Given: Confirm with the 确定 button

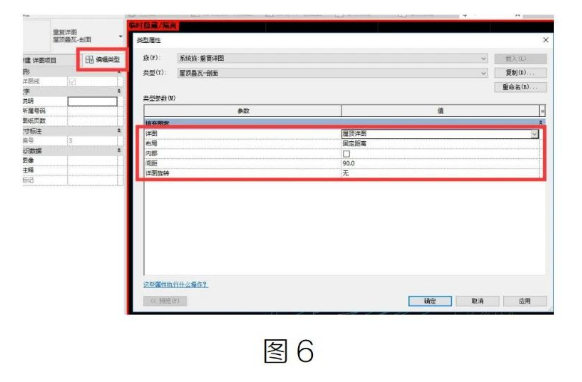Looking at the screenshot, I should 430,301.
